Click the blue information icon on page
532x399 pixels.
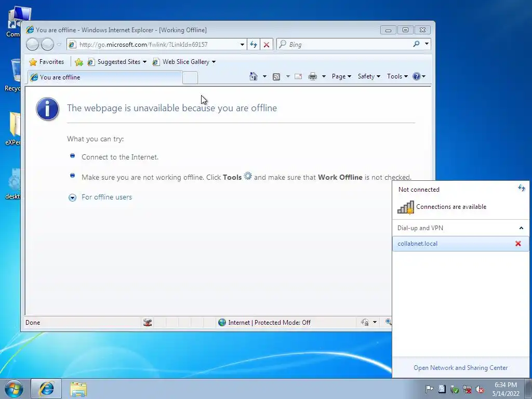tap(47, 109)
